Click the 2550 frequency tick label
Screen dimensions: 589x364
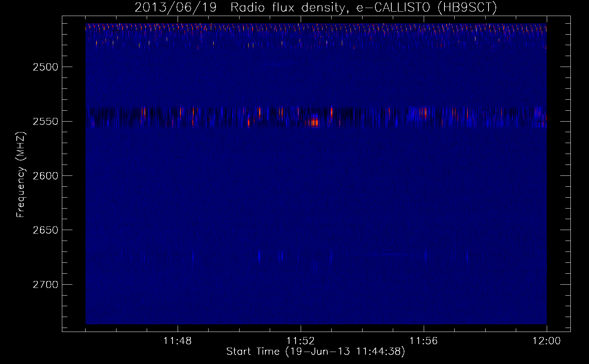coord(46,121)
